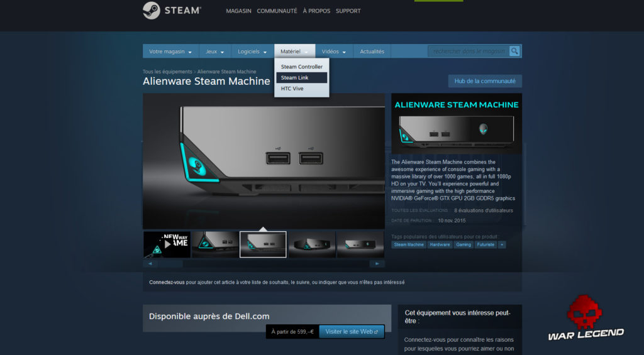Select Steam Link in the dropdown
Viewport: 644px width, 355px height.
tap(301, 77)
